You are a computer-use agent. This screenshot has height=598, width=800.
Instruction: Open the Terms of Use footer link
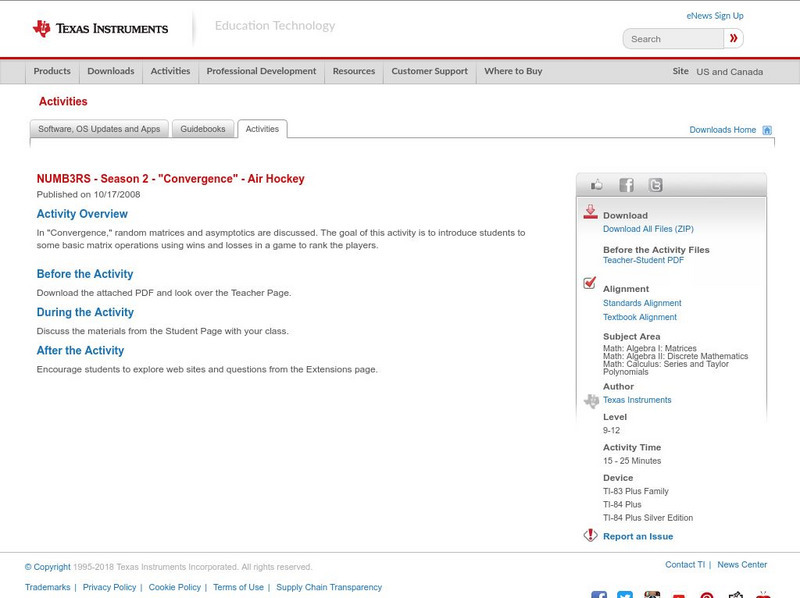point(238,587)
